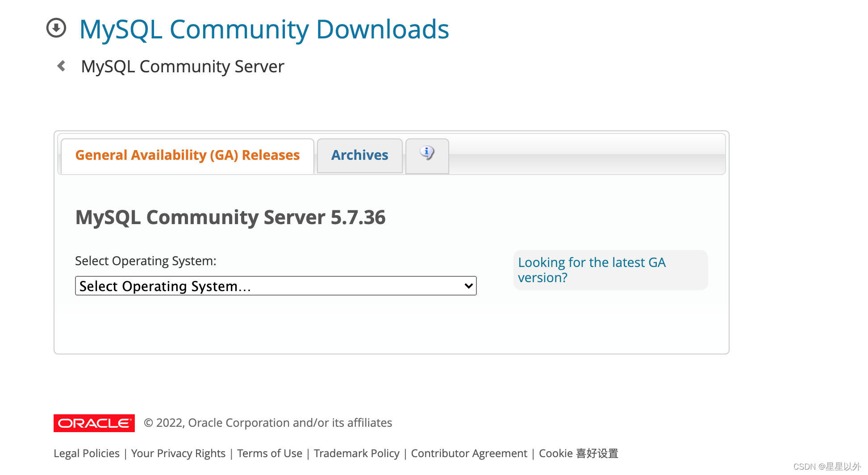The width and height of the screenshot is (868, 475).
Task: Open 'Looking for the latest GA version?' link
Action: tap(592, 270)
